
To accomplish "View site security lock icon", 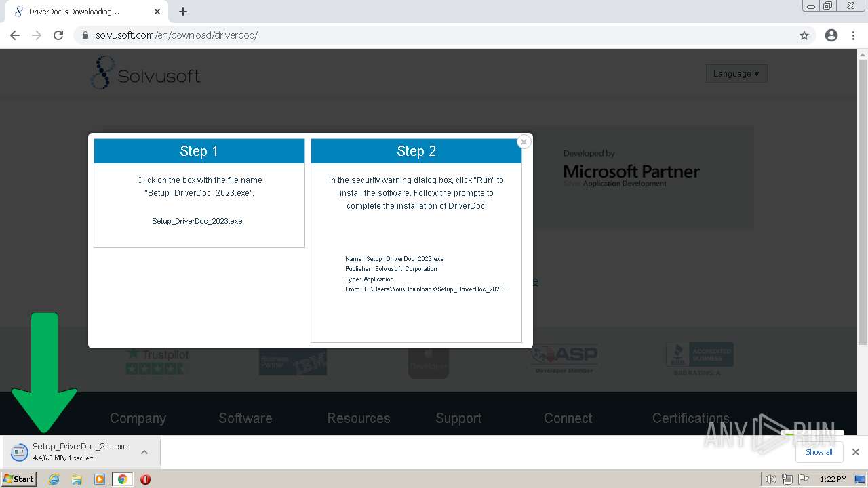I will click(x=85, y=35).
